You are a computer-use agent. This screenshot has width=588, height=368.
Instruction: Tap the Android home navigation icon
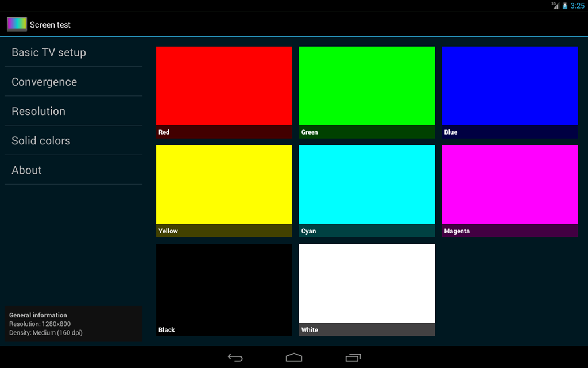coord(294,357)
